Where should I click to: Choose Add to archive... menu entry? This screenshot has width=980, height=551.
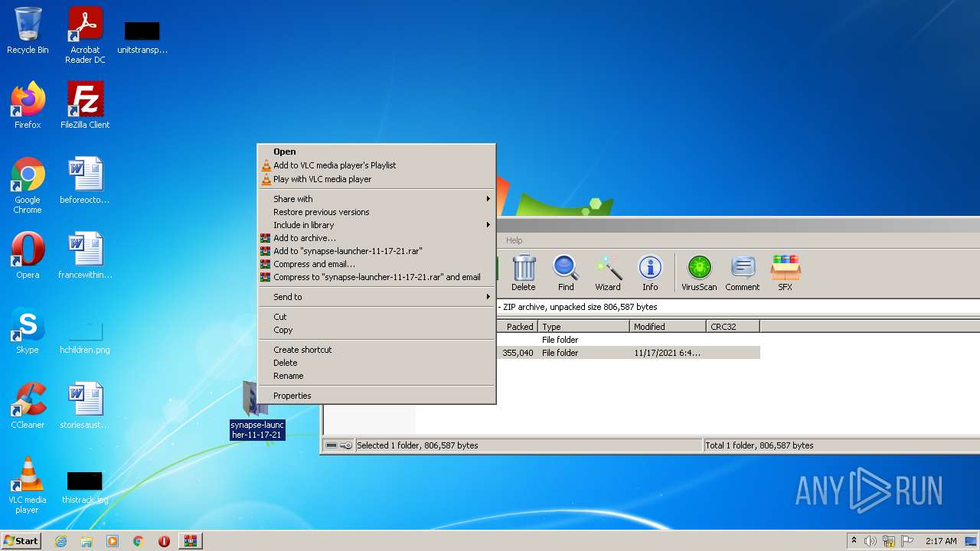click(377, 238)
